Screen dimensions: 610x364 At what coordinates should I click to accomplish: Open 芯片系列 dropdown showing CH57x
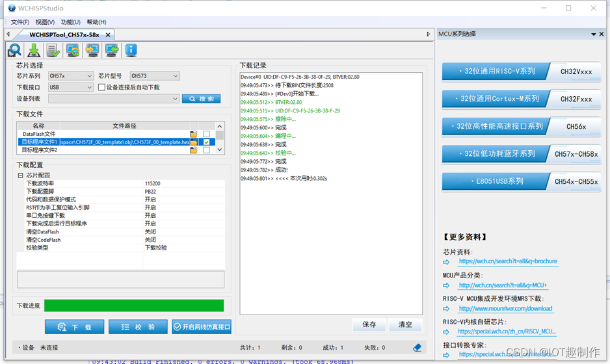(71, 76)
